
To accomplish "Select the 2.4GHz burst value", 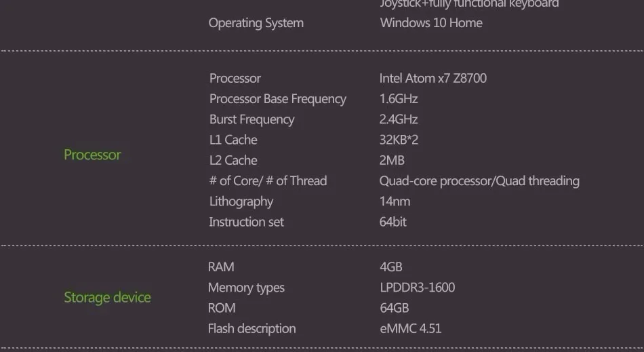I will point(399,119).
